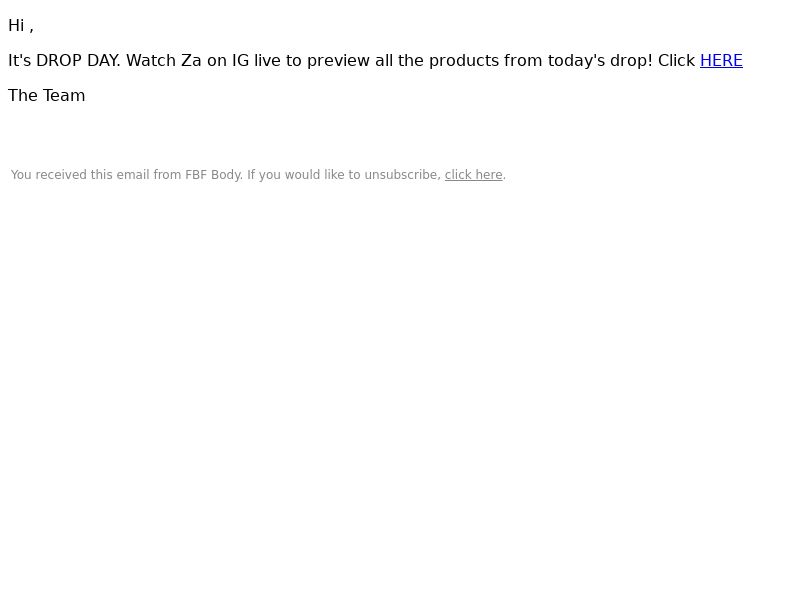The width and height of the screenshot is (800, 600).
Task: Click "The Team" signature text
Action: [46, 96]
